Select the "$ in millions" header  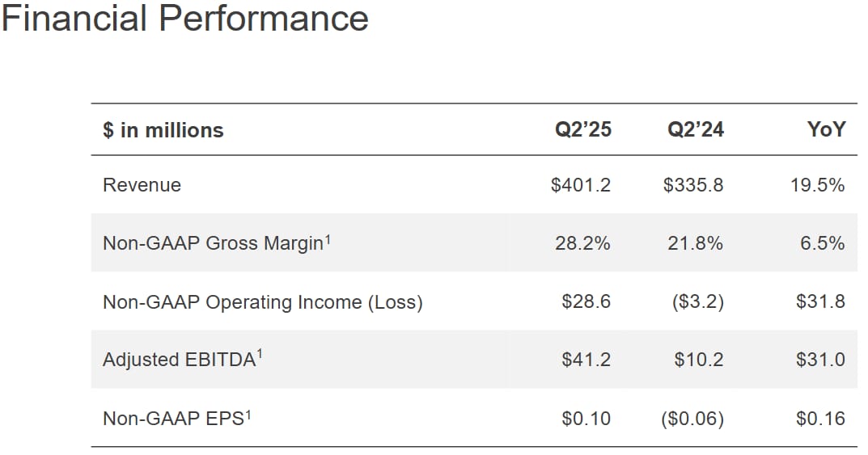163,130
